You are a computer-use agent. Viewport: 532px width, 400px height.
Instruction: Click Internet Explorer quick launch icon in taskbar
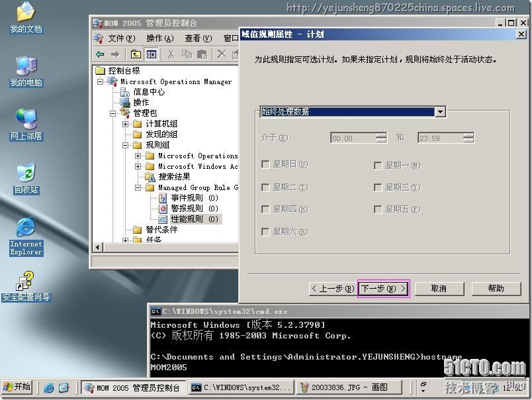click(x=49, y=388)
